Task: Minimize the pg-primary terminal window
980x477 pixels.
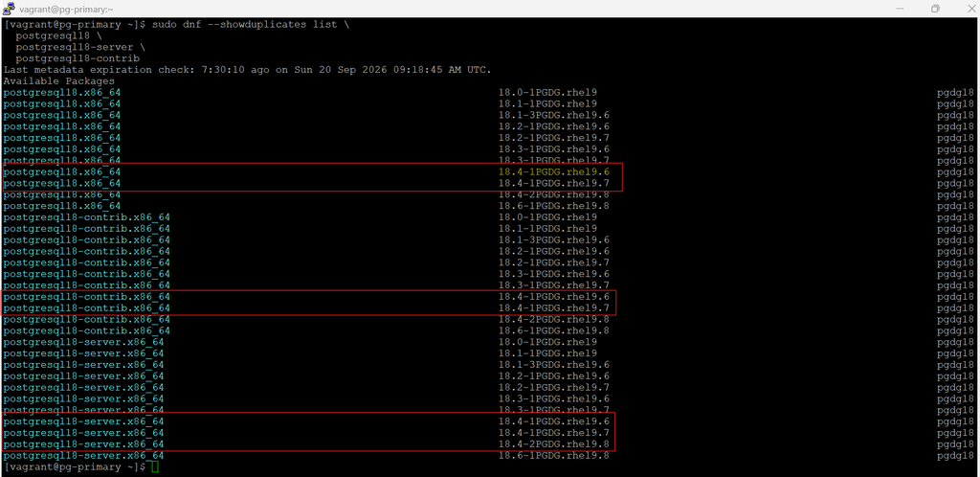Action: [900, 9]
